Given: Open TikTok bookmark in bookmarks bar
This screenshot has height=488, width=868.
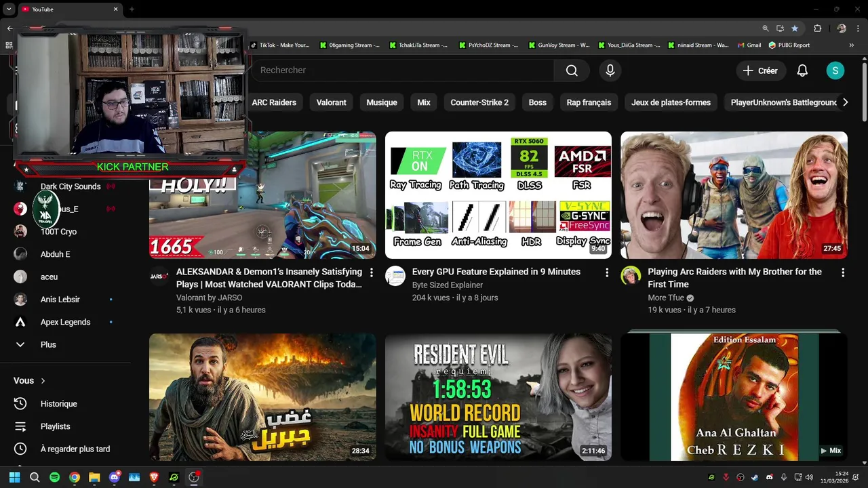Looking at the screenshot, I should click(x=280, y=45).
